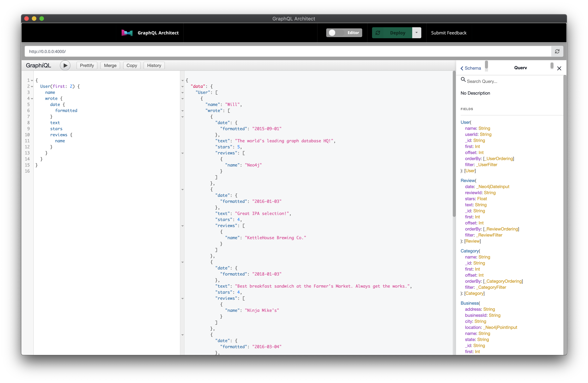Open the History panel
The width and height of the screenshot is (588, 383).
click(154, 65)
